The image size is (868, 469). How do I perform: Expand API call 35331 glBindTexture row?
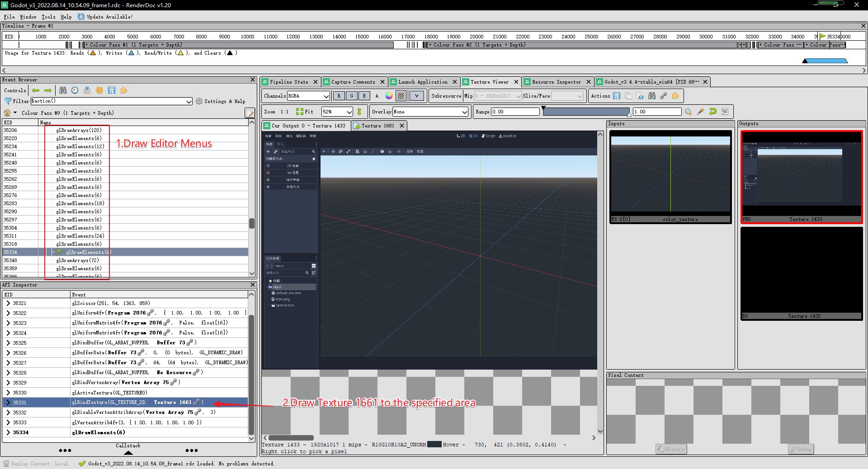(8, 403)
